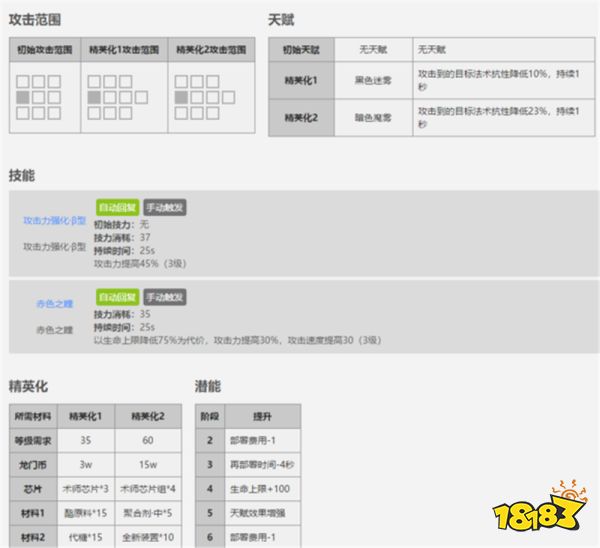Select the 初始攻击范围 column header

click(x=45, y=49)
